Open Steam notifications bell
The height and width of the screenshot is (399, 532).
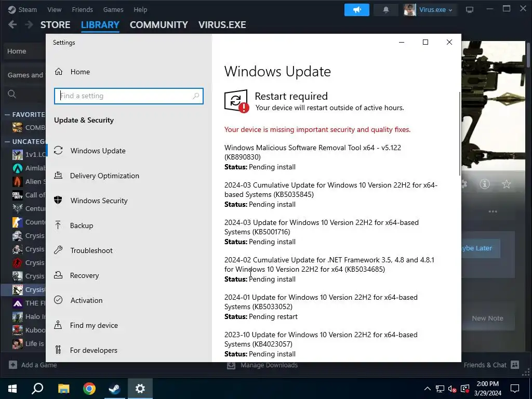[386, 10]
